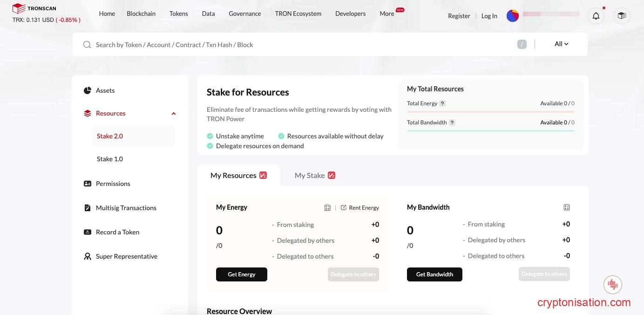Image resolution: width=644 pixels, height=315 pixels.
Task: Click the search by token input field
Action: click(298, 45)
